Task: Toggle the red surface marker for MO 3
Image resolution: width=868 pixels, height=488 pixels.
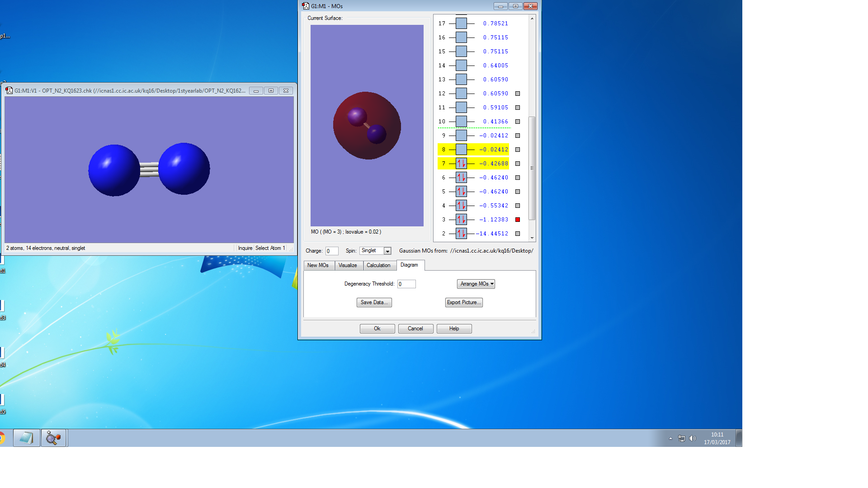Action: point(518,220)
